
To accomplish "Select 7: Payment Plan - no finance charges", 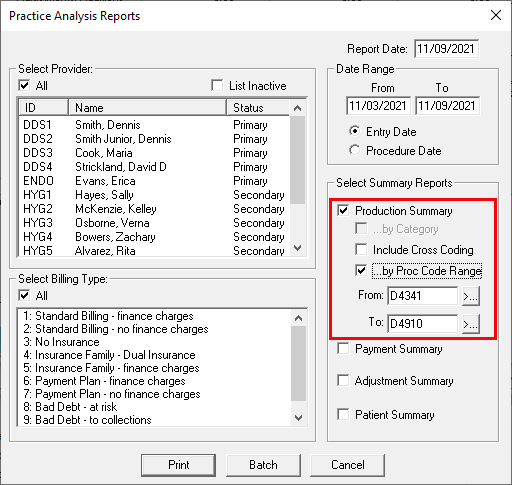I will point(155,394).
